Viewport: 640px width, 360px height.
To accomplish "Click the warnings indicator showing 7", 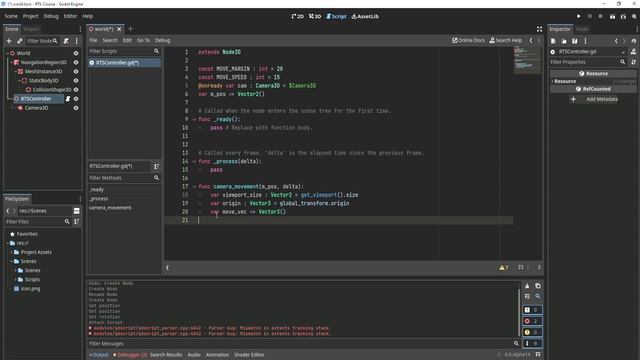I will point(504,267).
